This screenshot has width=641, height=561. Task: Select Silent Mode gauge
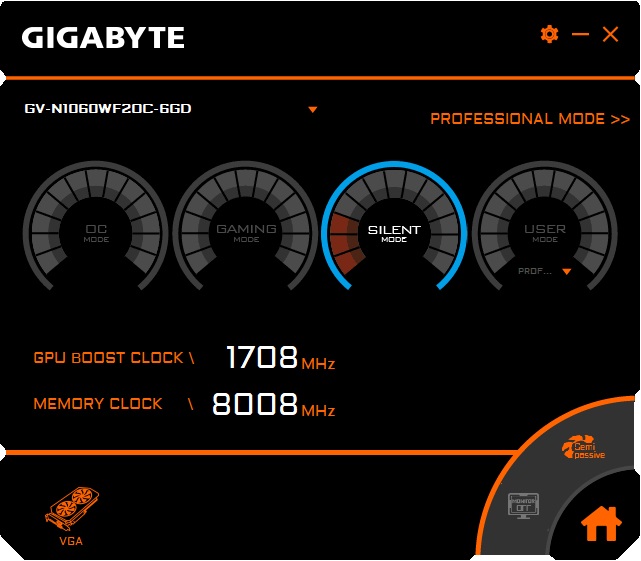[394, 226]
